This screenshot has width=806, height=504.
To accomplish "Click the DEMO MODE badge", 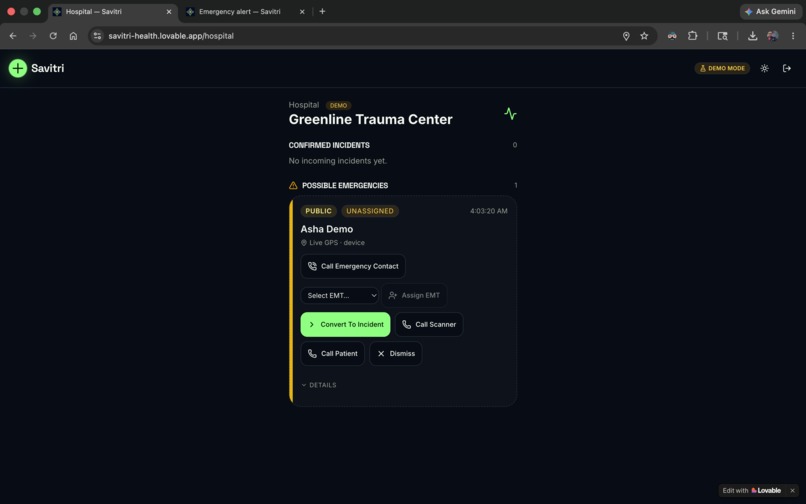I will click(x=722, y=68).
